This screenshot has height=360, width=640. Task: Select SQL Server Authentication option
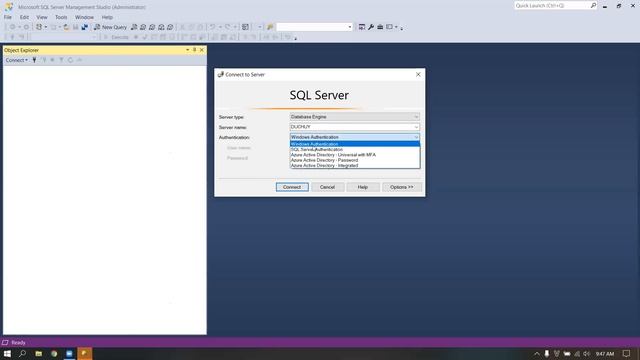(x=355, y=149)
